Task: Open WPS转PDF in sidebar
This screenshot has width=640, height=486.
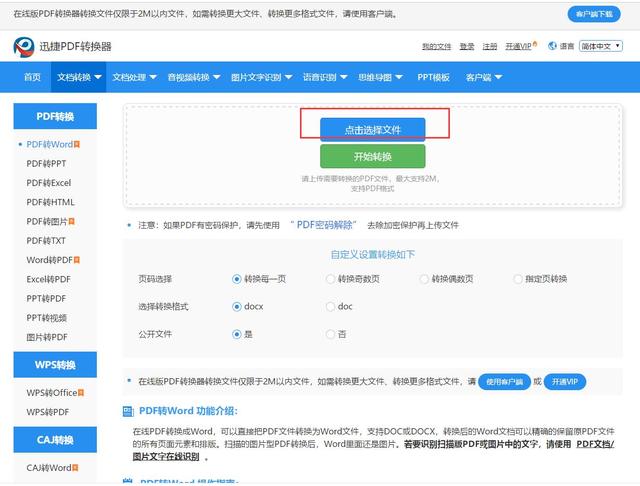Action: point(47,412)
